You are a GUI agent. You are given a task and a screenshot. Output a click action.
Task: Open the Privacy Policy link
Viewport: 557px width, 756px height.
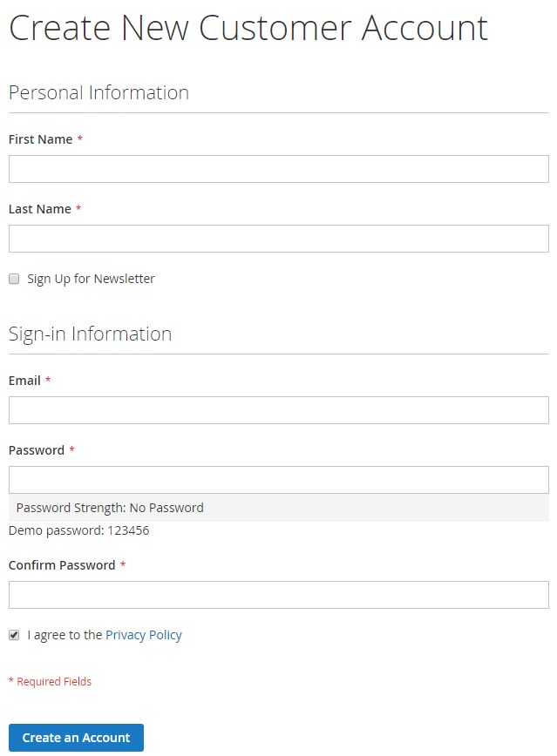tap(144, 635)
